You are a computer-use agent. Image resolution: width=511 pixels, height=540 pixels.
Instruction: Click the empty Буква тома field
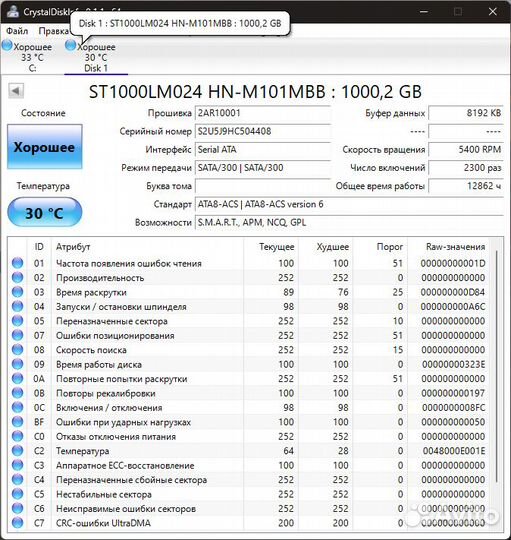263,186
